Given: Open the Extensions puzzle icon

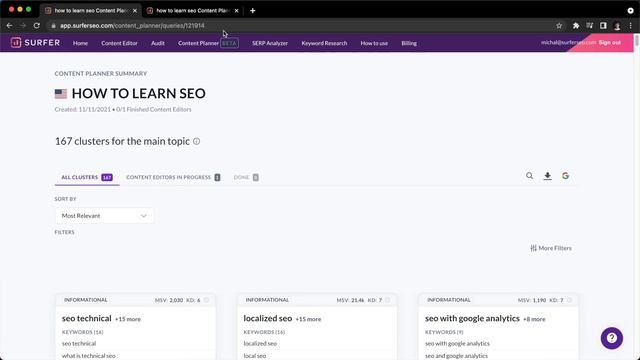Looking at the screenshot, I should pyautogui.click(x=576, y=26).
